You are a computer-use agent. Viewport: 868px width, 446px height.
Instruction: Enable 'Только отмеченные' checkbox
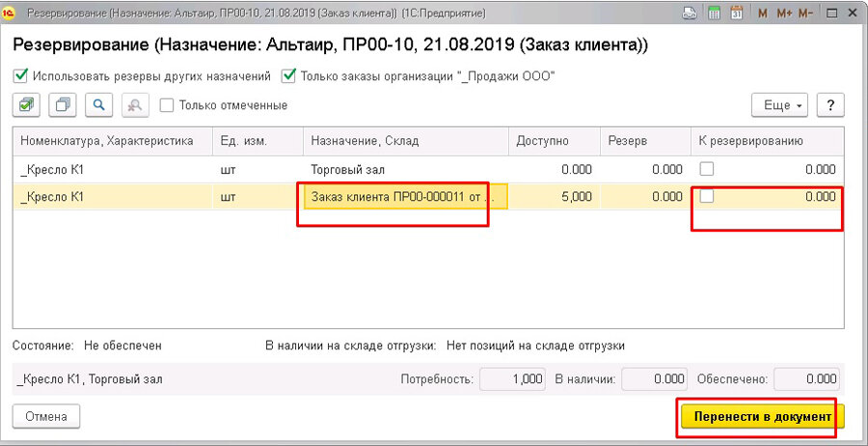(166, 105)
